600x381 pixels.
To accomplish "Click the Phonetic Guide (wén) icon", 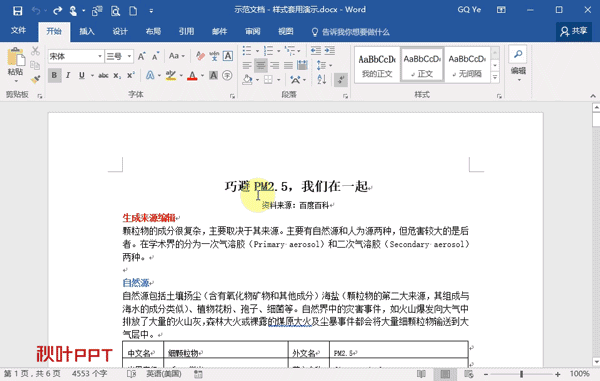I will click(214, 56).
